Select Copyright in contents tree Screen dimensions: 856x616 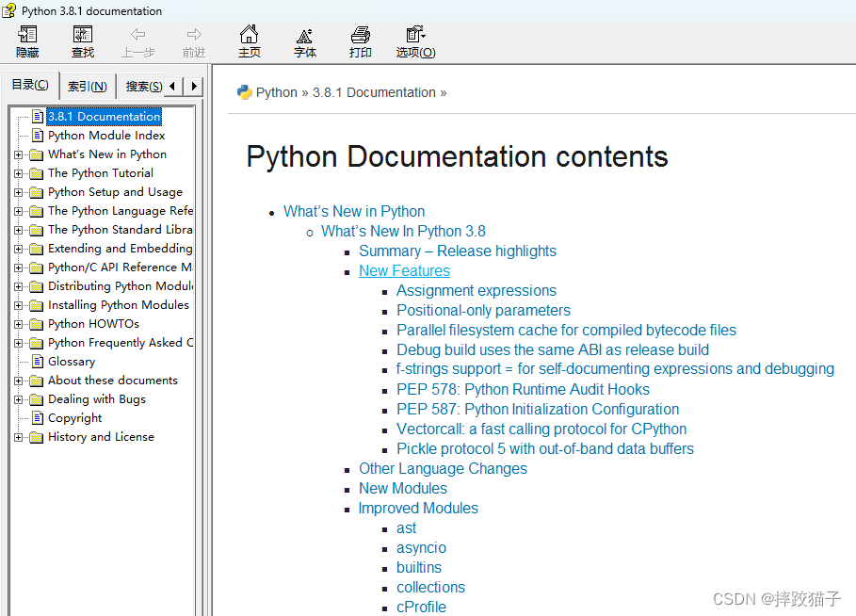coord(74,418)
